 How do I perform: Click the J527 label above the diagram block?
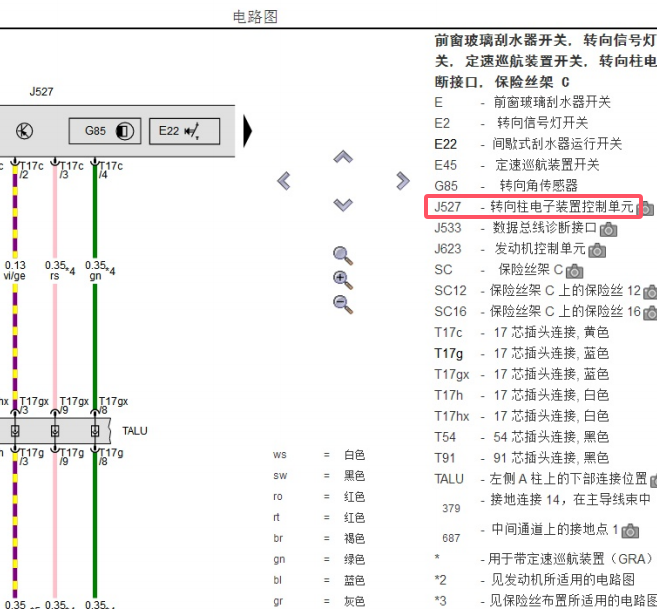point(41,92)
